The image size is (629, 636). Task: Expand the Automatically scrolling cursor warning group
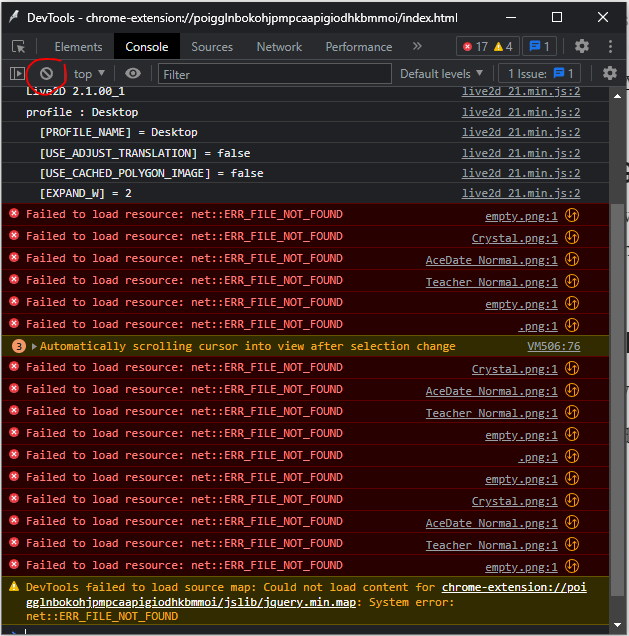(x=34, y=346)
